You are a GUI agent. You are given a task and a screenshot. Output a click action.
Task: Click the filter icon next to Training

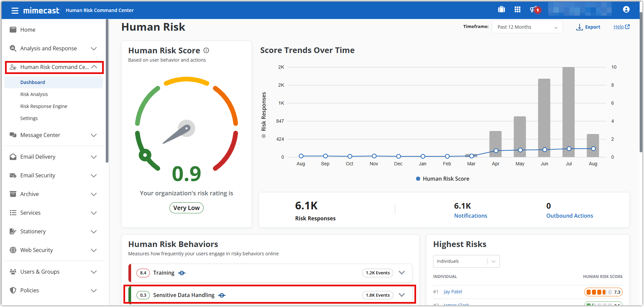[x=182, y=273]
